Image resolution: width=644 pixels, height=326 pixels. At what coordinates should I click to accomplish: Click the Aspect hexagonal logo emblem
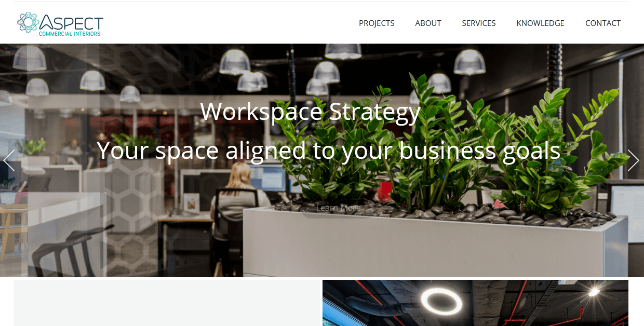tap(28, 23)
